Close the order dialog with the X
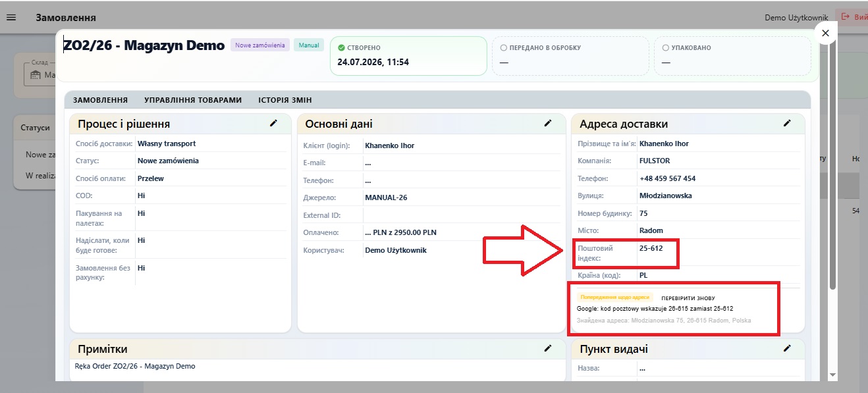Viewport: 868px width, 393px height. 826,33
